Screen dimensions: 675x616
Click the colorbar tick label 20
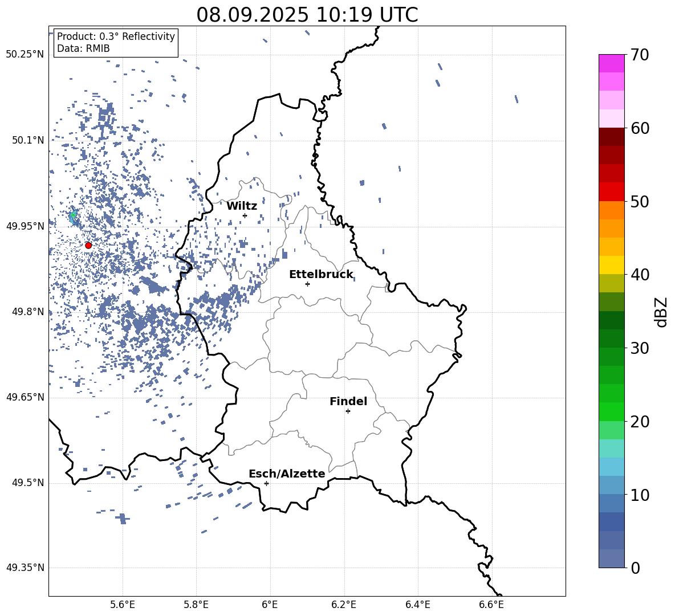click(640, 422)
